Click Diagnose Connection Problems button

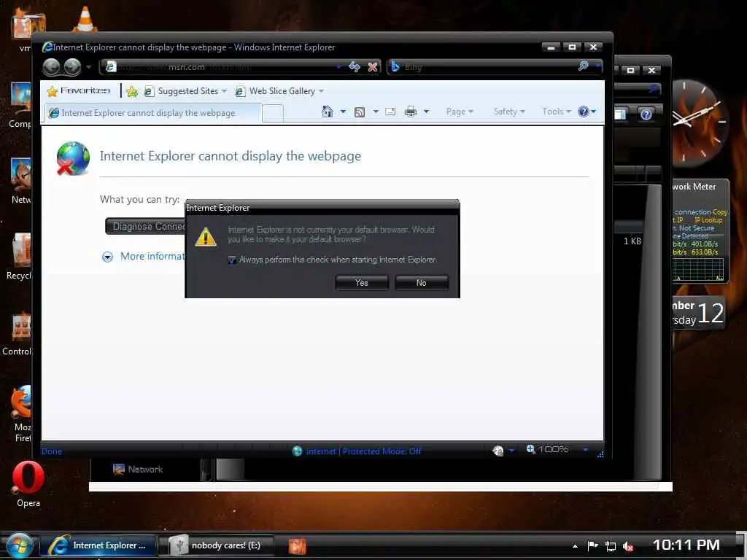tap(146, 227)
